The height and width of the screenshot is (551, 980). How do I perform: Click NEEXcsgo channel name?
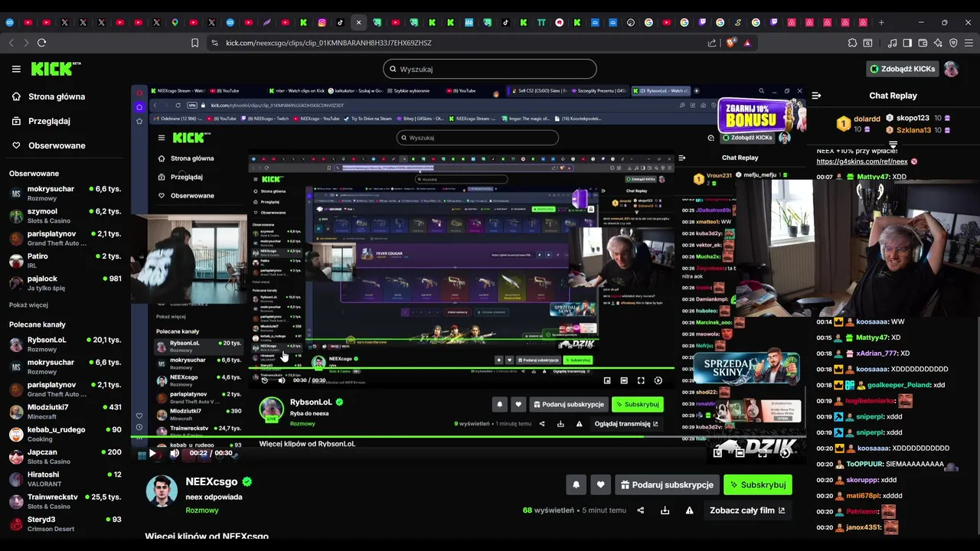click(211, 481)
